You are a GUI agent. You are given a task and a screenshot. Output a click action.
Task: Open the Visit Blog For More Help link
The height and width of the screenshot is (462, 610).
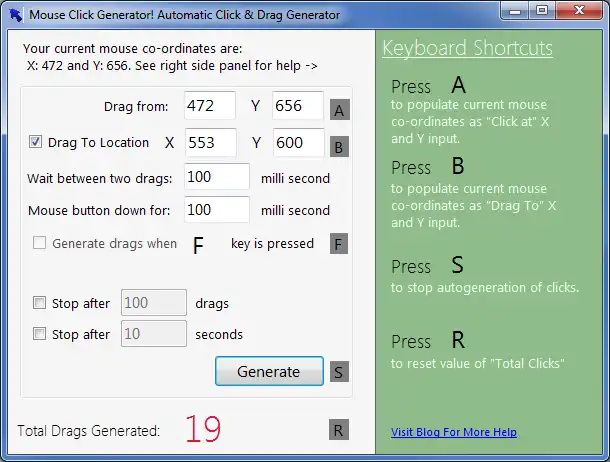pos(454,432)
